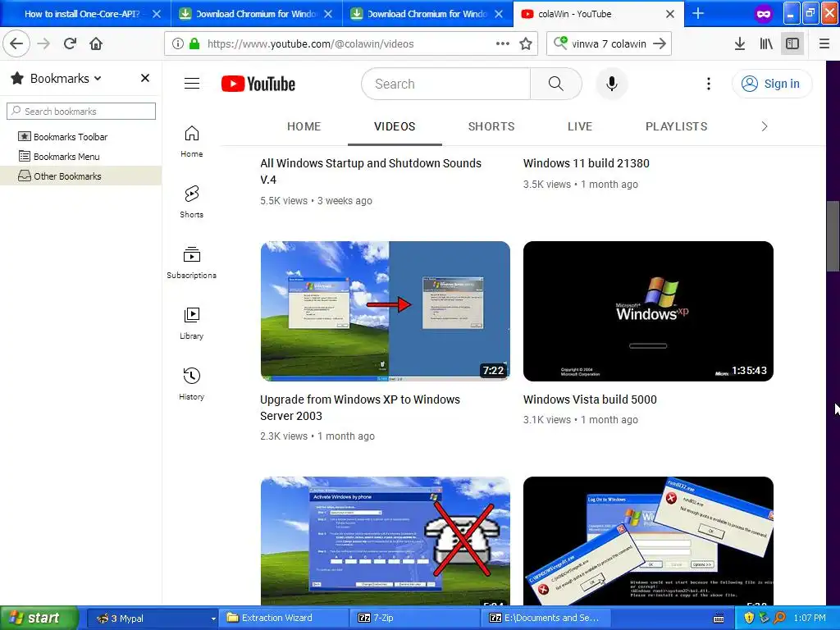
Task: Click the security shield tray icon
Action: point(749,618)
